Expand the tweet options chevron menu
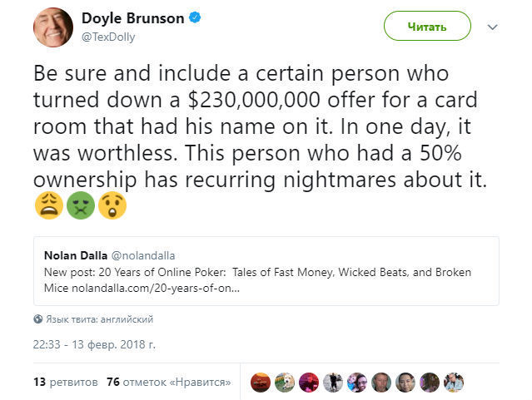The height and width of the screenshot is (400, 532). pyautogui.click(x=492, y=27)
